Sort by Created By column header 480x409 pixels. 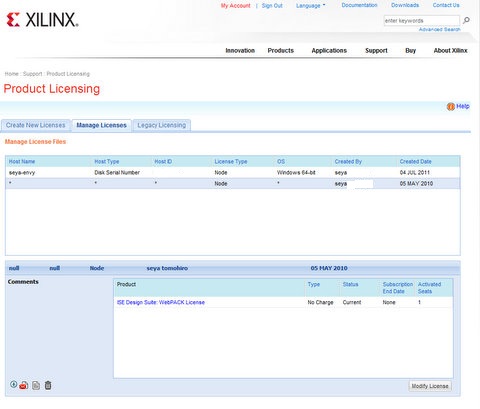click(348, 162)
